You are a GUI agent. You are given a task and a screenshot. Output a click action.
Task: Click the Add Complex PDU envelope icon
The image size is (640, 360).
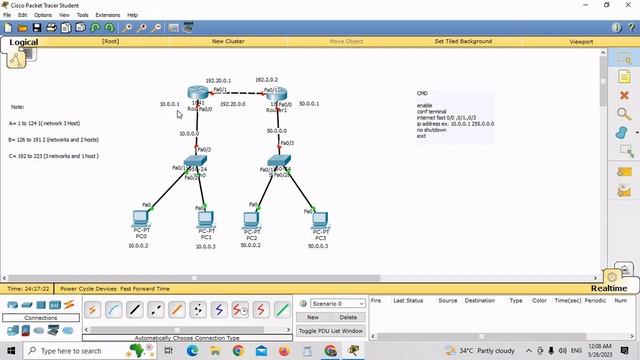624,191
